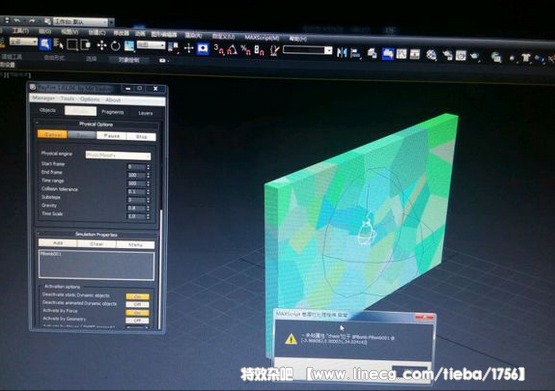555x391 pixels.
Task: Click Add in Simulation Properties
Action: click(58, 243)
